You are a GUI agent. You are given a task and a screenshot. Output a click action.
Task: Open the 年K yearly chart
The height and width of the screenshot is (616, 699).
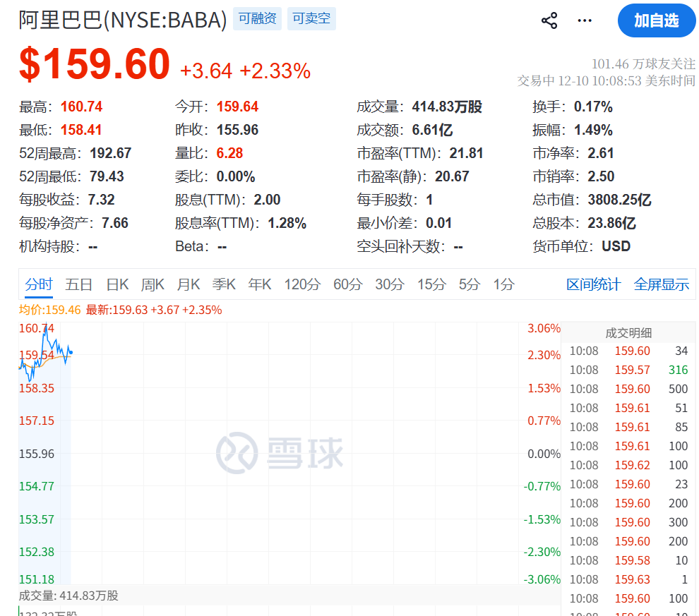pyautogui.click(x=258, y=284)
